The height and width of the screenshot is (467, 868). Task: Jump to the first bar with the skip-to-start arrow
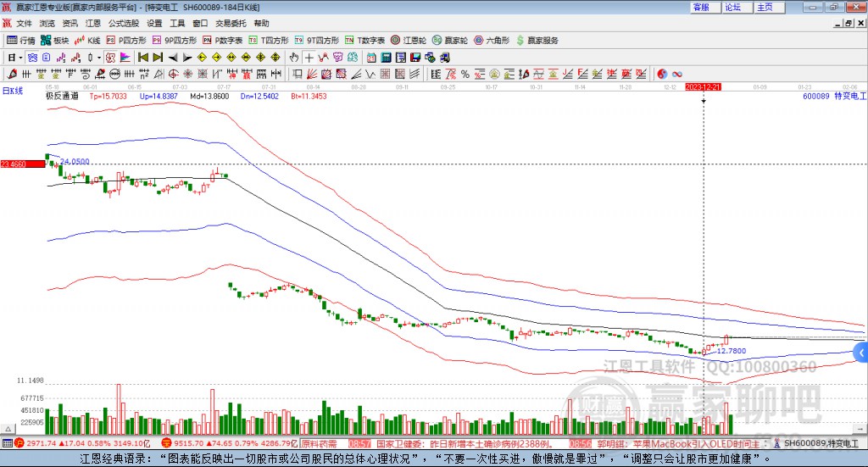pos(143,58)
